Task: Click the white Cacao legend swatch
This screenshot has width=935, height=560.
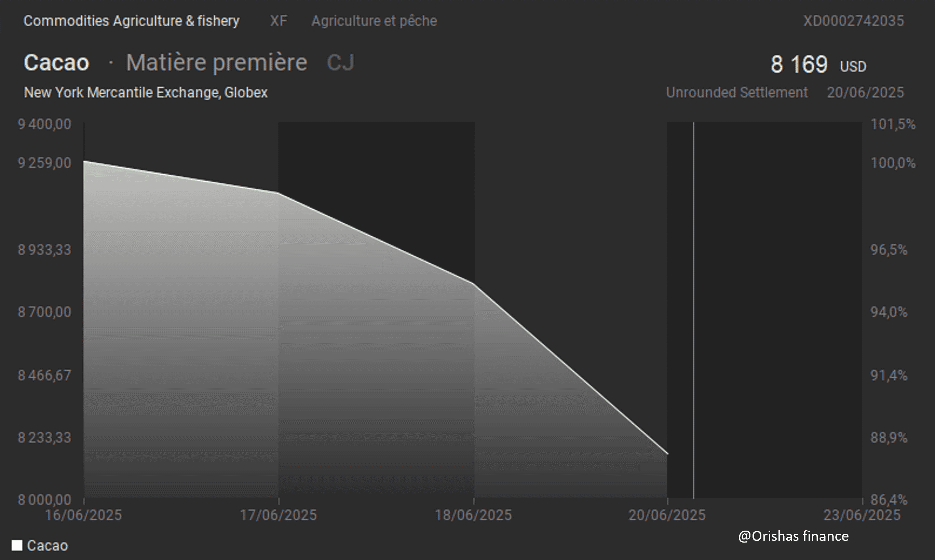Action: pos(17,545)
